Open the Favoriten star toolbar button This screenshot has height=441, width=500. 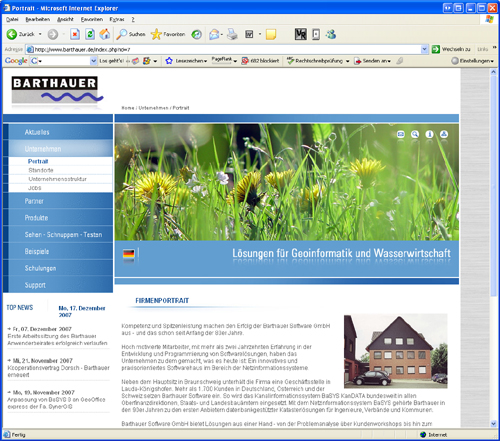[168, 34]
